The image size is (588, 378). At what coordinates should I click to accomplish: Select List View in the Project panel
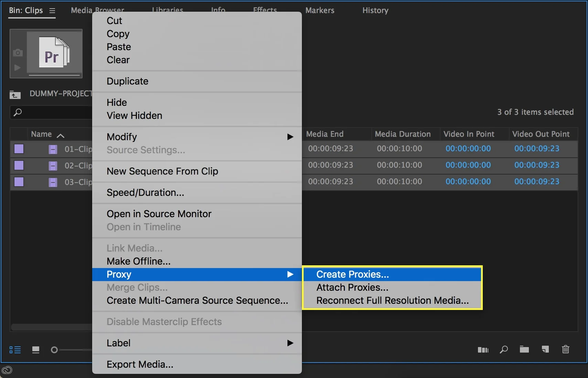pos(15,349)
